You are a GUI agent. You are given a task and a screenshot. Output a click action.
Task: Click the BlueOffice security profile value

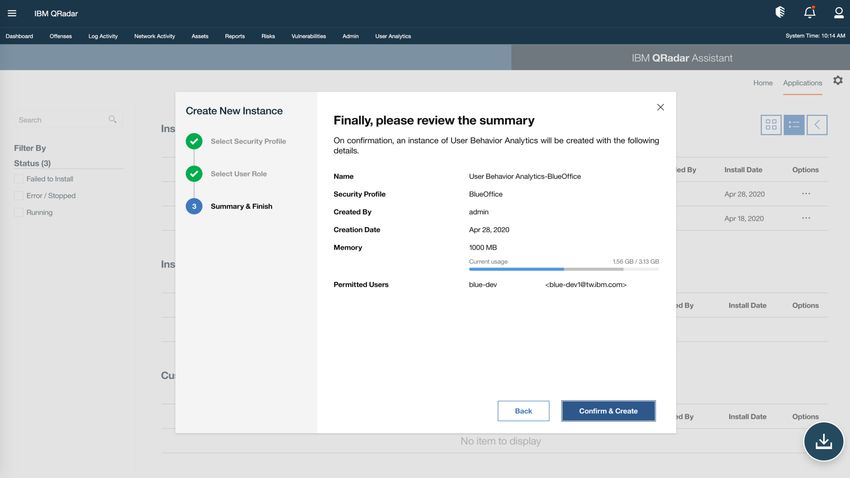pos(486,194)
